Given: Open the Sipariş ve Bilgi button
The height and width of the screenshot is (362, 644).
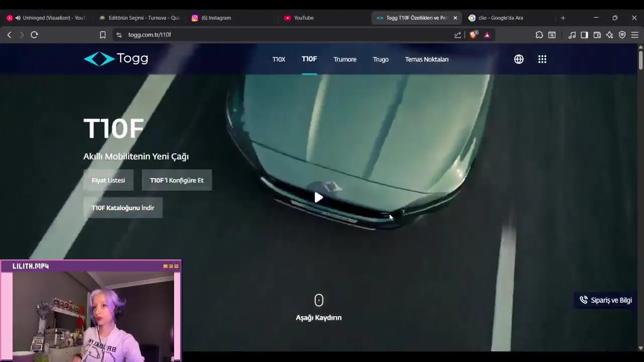Looking at the screenshot, I should [605, 300].
